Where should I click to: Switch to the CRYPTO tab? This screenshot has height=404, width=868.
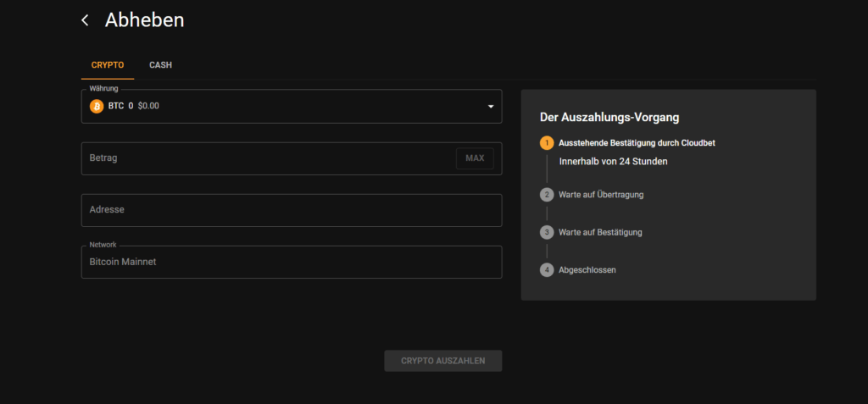[x=108, y=65]
